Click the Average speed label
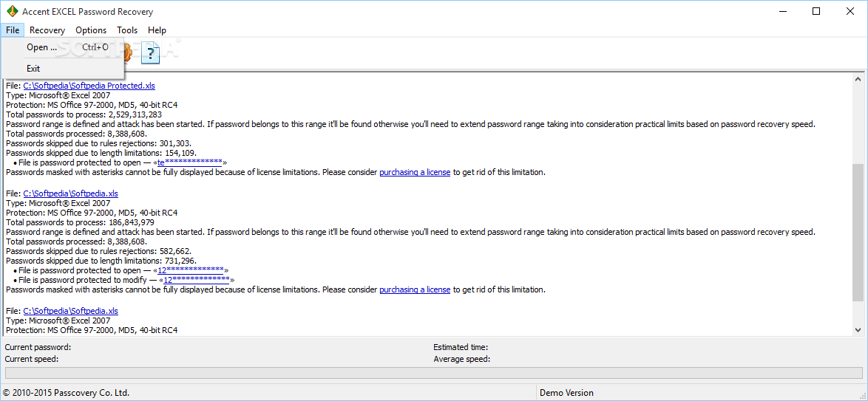 461,359
